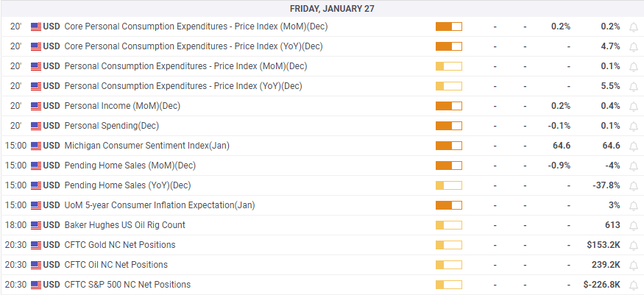Expand the Pending Home Sales (MoM)(Dec) row

click(130, 166)
